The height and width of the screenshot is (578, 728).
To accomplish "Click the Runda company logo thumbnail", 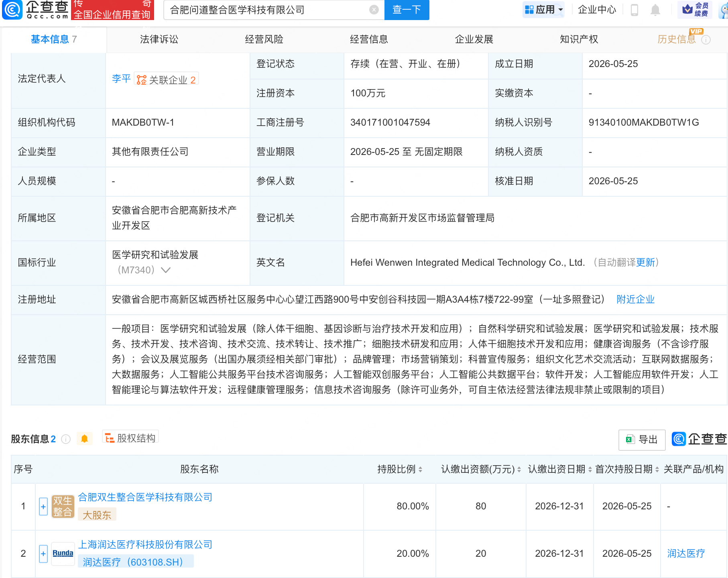I will (x=63, y=554).
